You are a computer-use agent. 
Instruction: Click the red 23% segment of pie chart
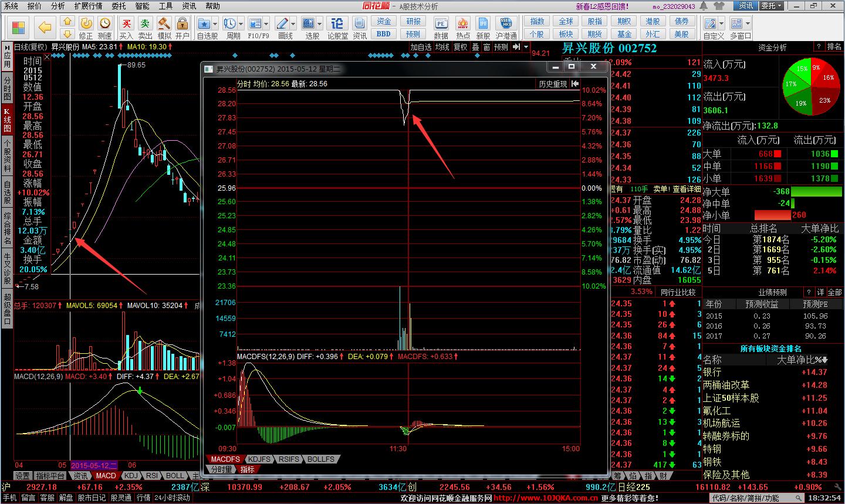824,100
